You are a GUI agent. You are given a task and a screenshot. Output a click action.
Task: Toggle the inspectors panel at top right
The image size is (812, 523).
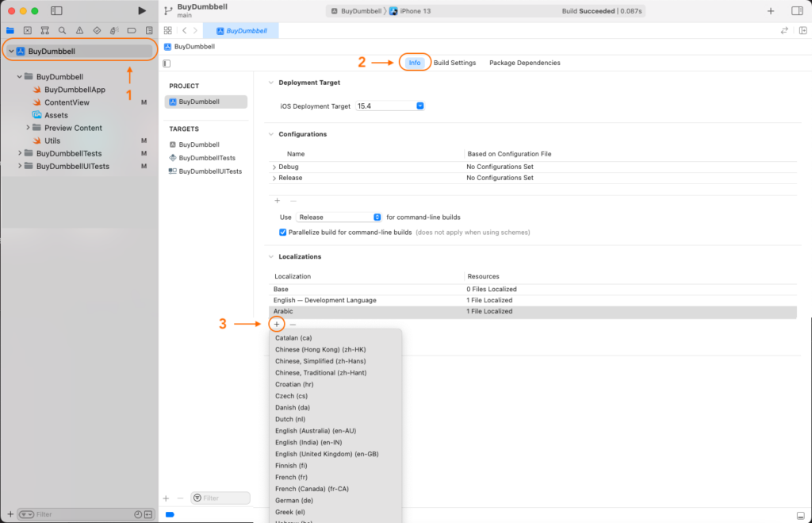(x=797, y=11)
